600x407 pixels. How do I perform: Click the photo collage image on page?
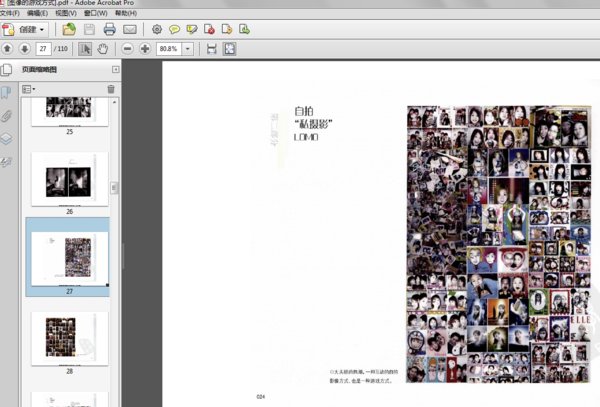point(499,244)
